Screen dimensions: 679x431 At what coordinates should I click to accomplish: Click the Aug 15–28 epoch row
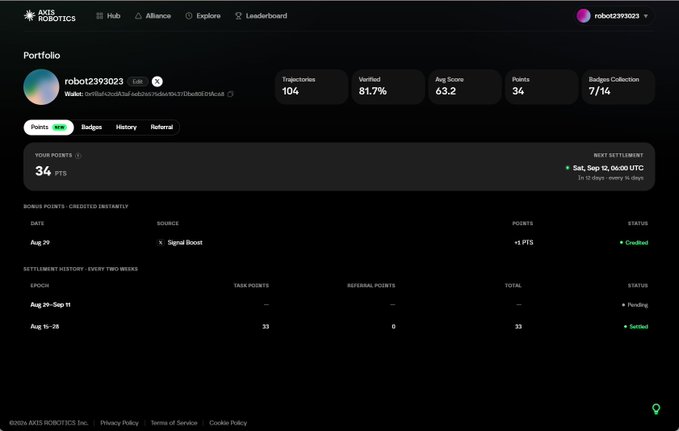(339, 326)
